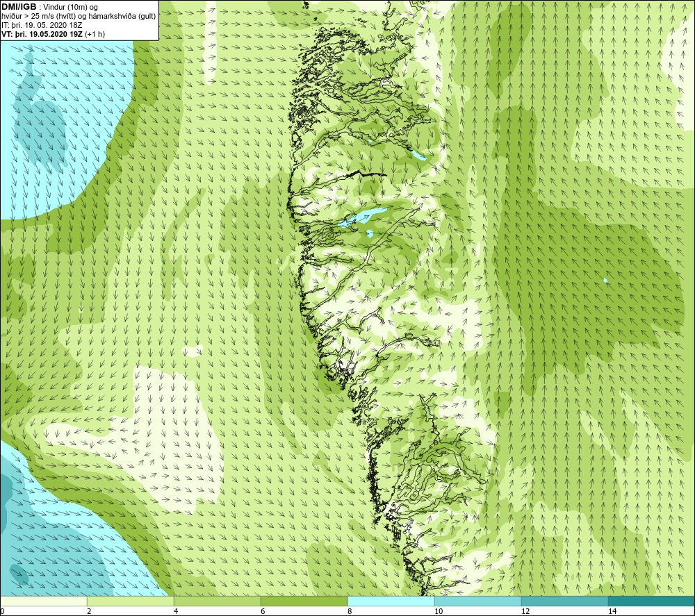Click the scale label '12'
695x616 pixels.
click(x=525, y=612)
